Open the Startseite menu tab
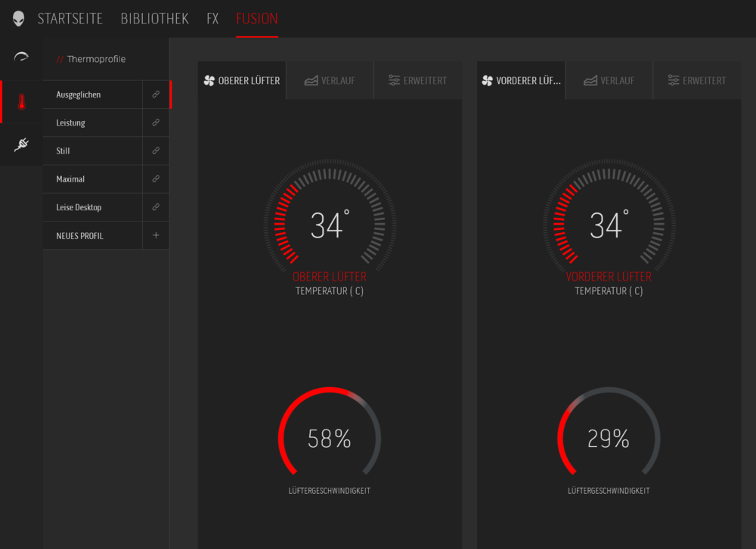This screenshot has width=756, height=549. pyautogui.click(x=70, y=19)
